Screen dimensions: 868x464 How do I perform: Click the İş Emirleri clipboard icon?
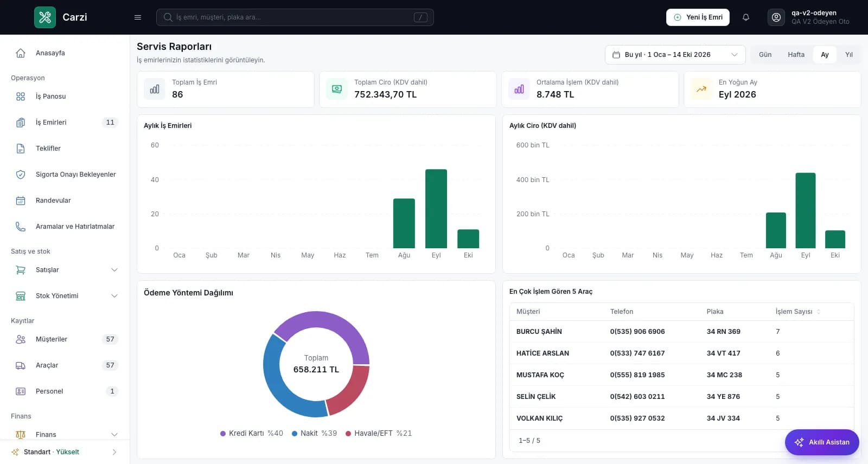click(21, 123)
